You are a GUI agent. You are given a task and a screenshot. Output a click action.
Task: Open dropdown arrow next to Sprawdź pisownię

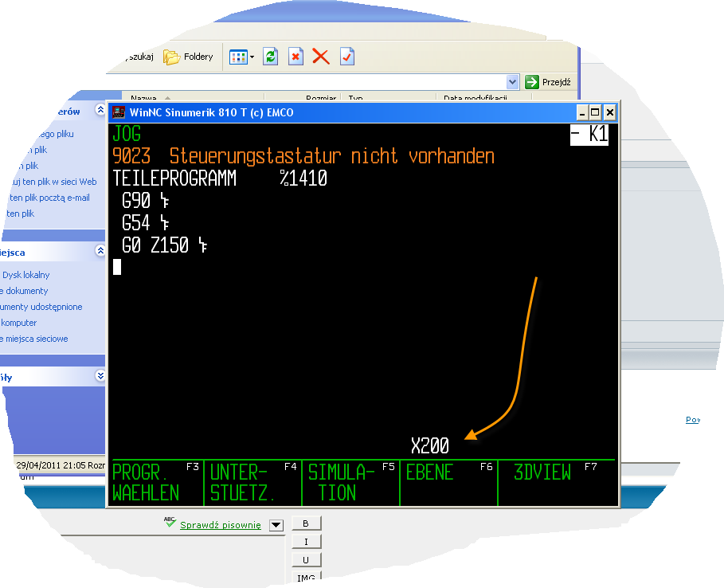(276, 525)
